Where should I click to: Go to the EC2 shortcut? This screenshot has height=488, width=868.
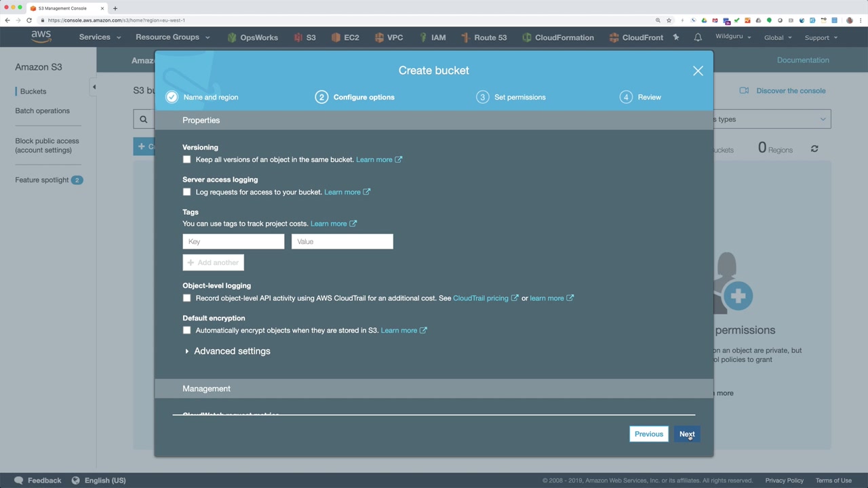coord(345,37)
